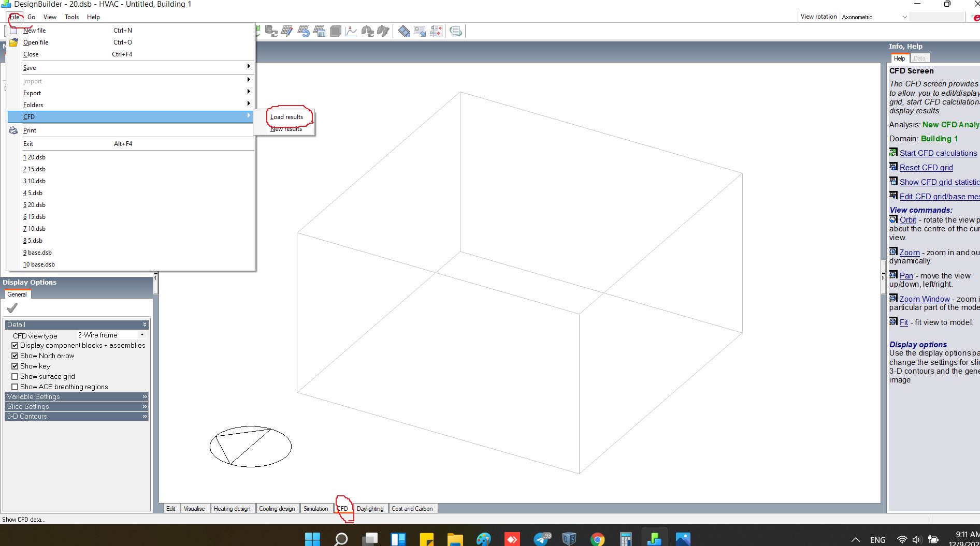This screenshot has width=980, height=546.
Task: Open recent file 1 20.dsb
Action: pos(131,157)
